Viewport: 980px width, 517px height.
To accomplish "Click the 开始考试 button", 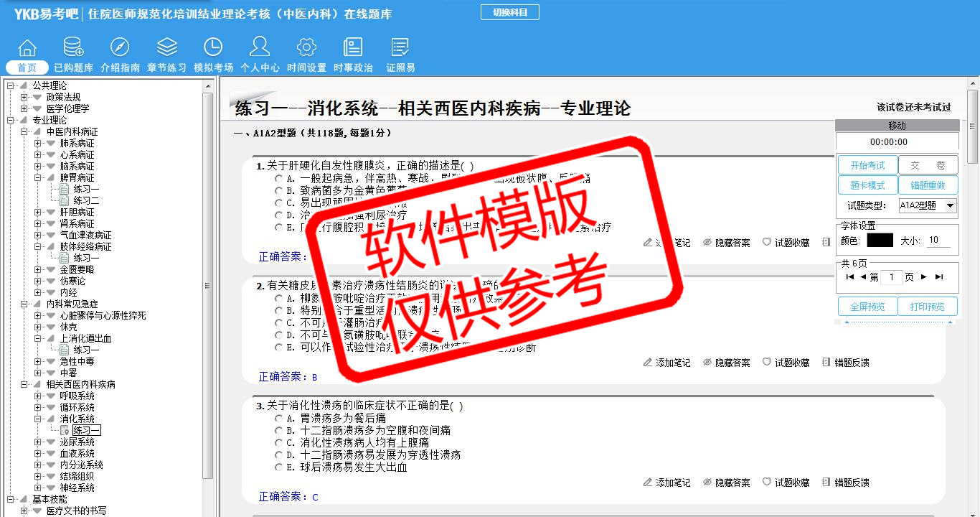I will [867, 165].
